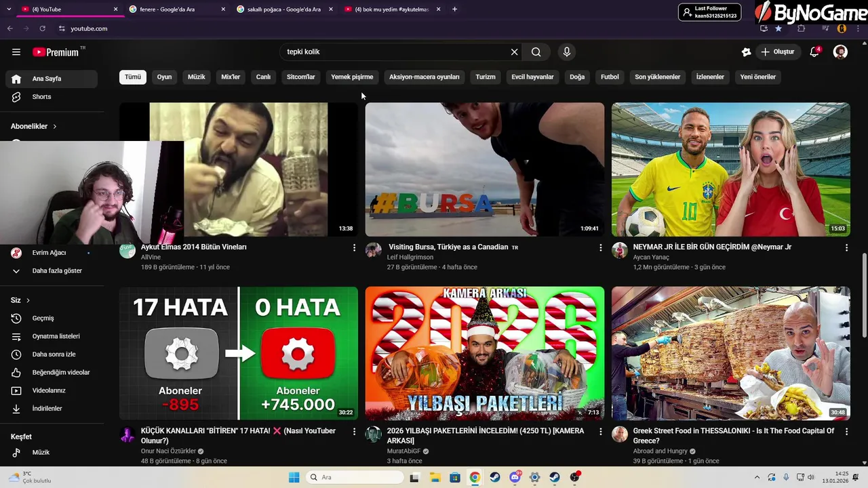Open more options for Aykut Elmas 2014 video
Viewport: 868px width, 488px height.
354,248
